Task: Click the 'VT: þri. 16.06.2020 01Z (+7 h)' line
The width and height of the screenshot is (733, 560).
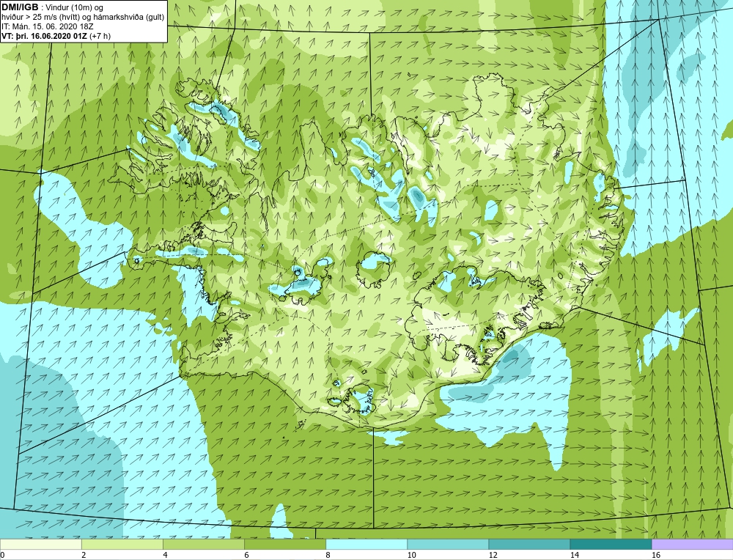Action: pos(56,35)
